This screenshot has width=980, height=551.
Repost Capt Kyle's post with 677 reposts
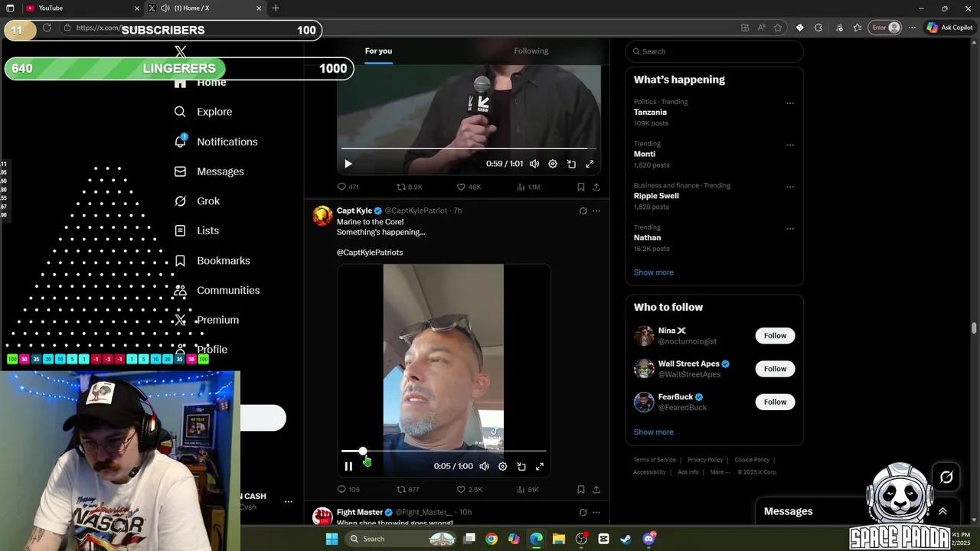(x=408, y=489)
